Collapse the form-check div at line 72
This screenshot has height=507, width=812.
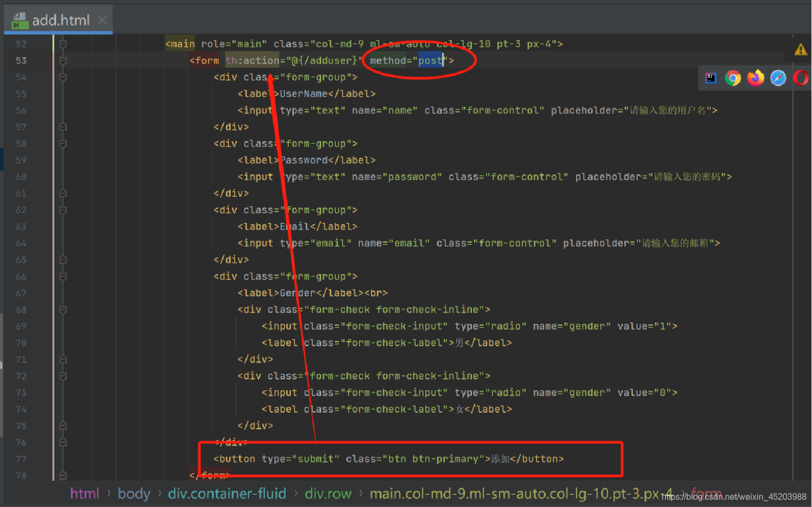[x=63, y=376]
